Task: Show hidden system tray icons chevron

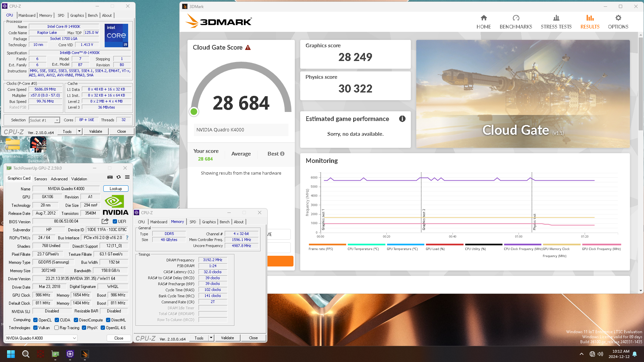Action: pyautogui.click(x=582, y=354)
